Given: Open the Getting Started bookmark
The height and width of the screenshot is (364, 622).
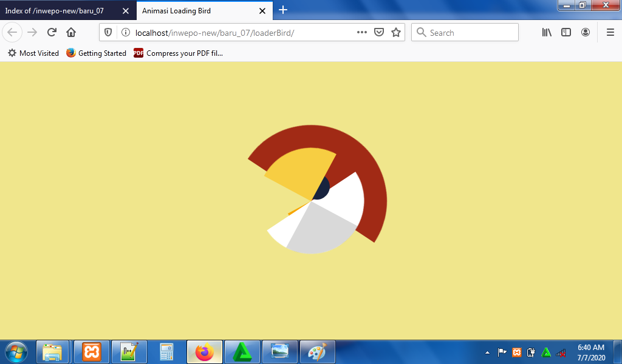Looking at the screenshot, I should (97, 53).
